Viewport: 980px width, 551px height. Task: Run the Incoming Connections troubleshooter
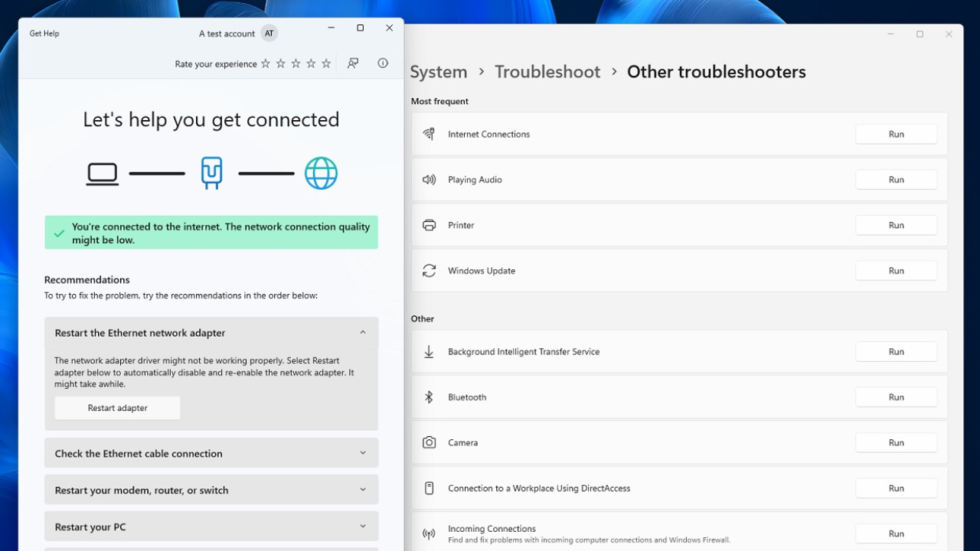click(x=896, y=533)
